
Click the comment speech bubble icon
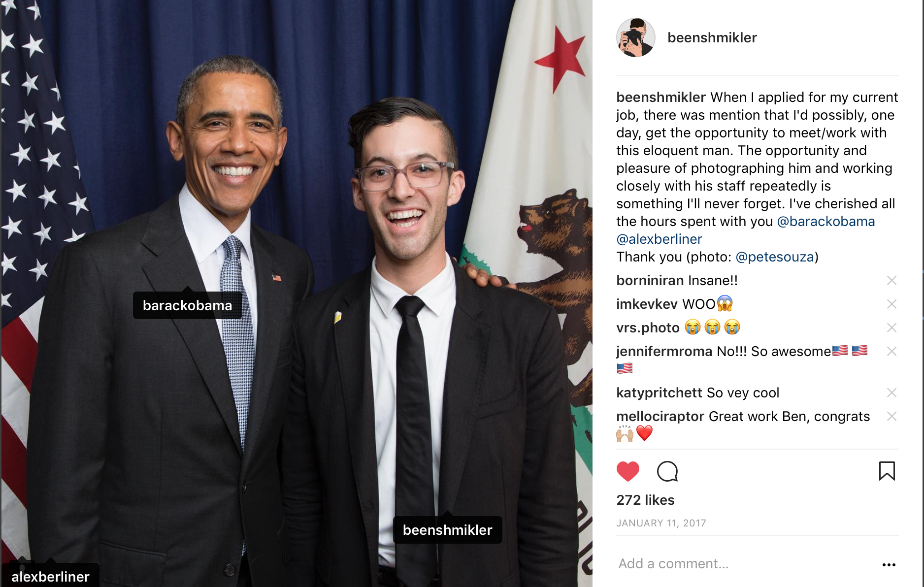pos(667,471)
